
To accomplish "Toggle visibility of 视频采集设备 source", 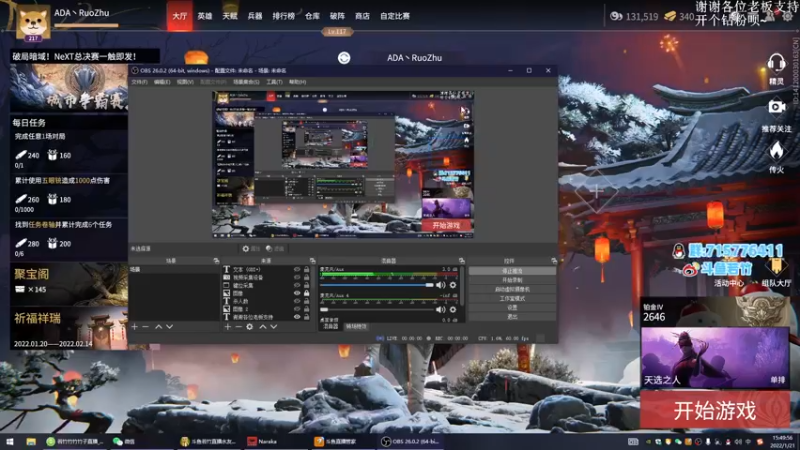I will point(297,278).
